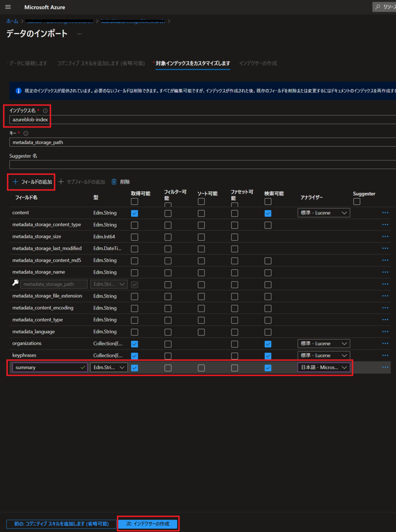Open the analyzer dropdown for content field
The width and height of the screenshot is (396, 532).
(324, 213)
